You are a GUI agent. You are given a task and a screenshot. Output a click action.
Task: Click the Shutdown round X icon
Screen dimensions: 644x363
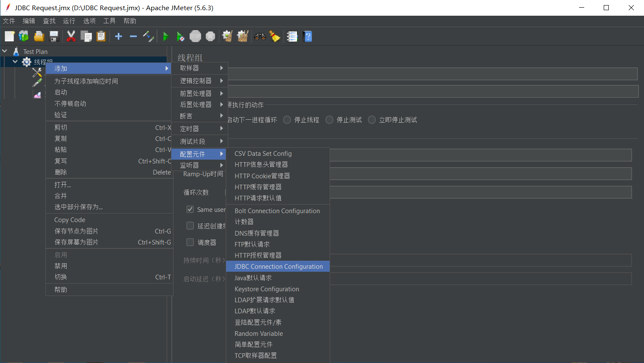(210, 37)
